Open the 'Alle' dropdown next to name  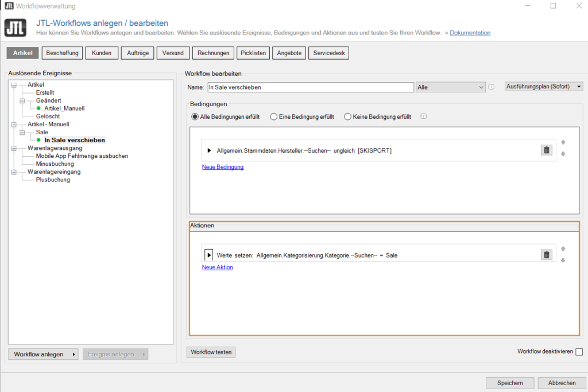click(x=451, y=87)
